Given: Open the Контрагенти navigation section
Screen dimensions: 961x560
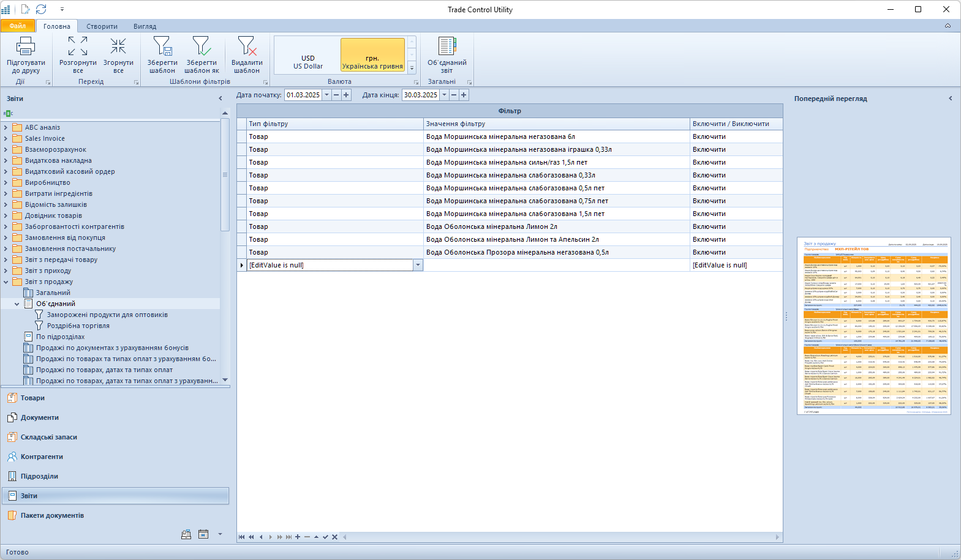Looking at the screenshot, I should (x=42, y=457).
